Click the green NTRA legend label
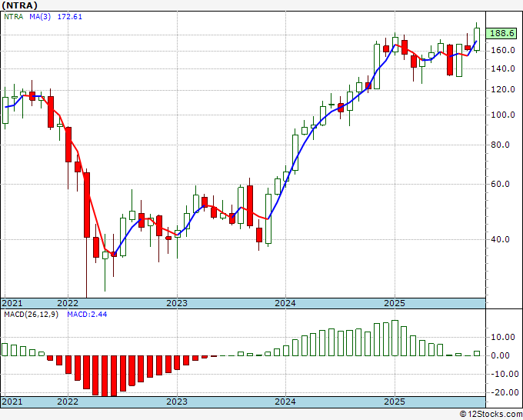Screen dimensions: 523x420 (x=14, y=17)
